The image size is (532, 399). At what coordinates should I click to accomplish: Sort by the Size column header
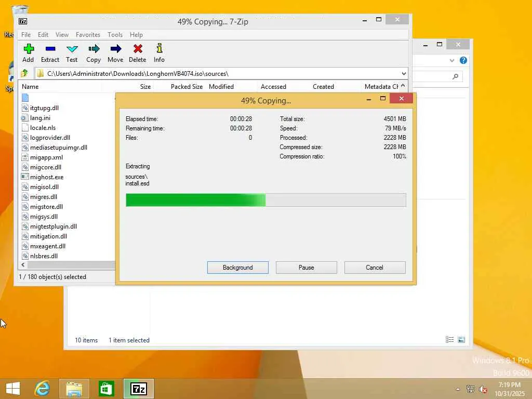coord(145,87)
